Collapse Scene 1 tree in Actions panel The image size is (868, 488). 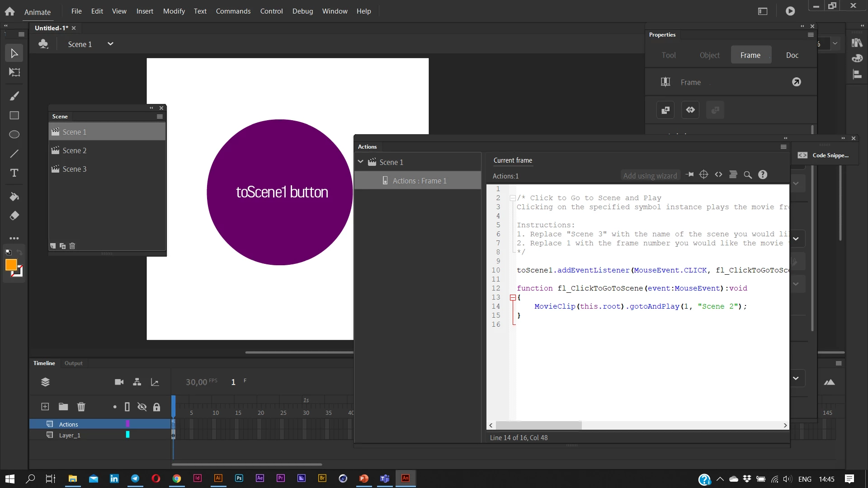pyautogui.click(x=360, y=162)
